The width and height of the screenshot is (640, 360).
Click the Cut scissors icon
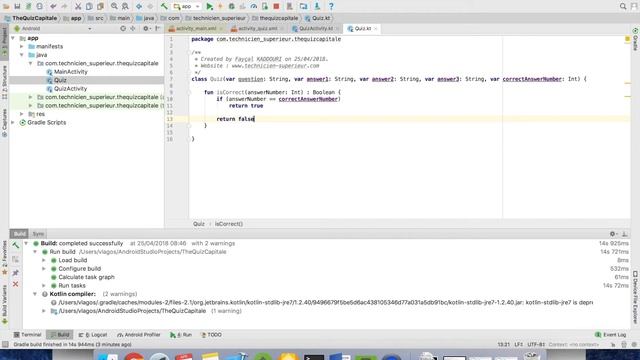78,6
